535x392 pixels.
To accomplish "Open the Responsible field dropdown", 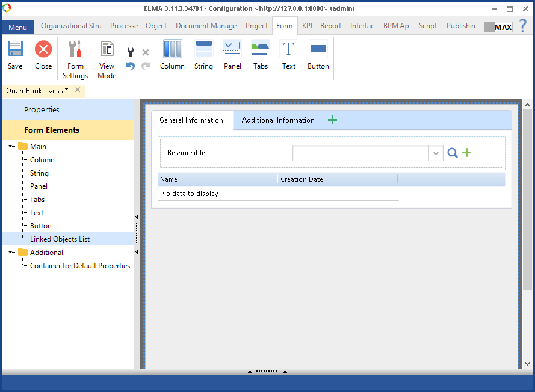I will [436, 153].
